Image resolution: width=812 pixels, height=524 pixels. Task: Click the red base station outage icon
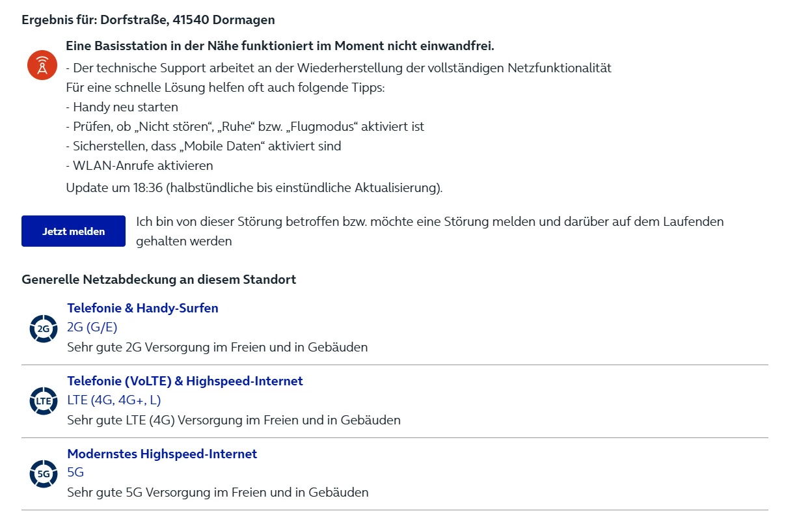[42, 66]
